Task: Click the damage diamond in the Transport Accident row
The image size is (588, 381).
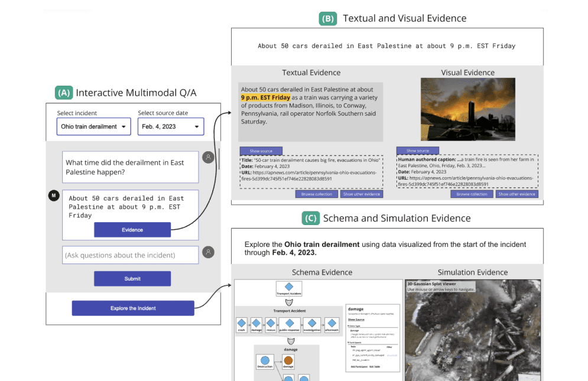Action: (x=257, y=323)
